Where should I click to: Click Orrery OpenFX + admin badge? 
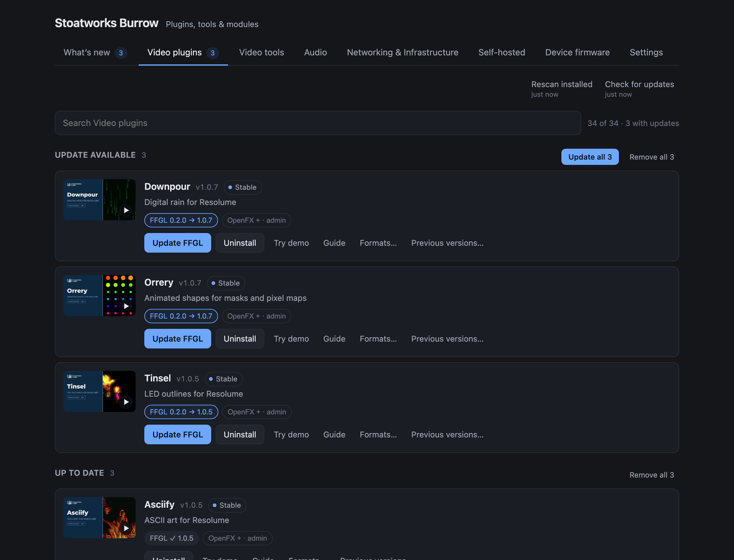tap(256, 316)
